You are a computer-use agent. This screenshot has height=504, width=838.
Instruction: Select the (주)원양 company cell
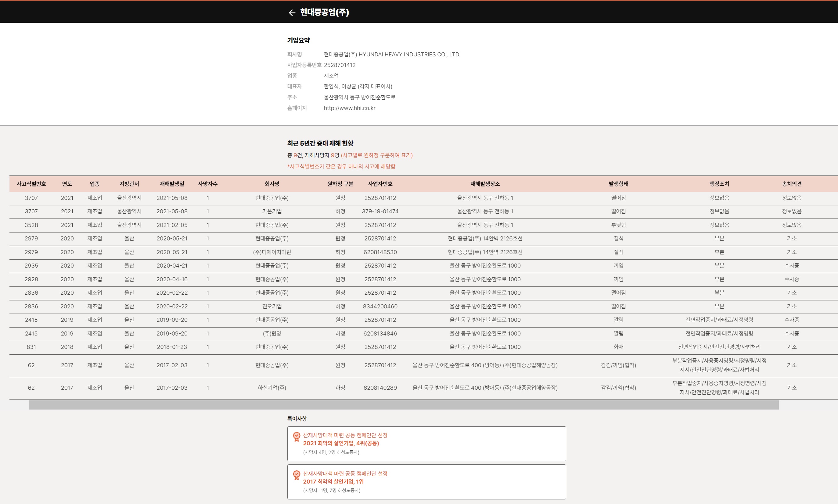pos(272,333)
